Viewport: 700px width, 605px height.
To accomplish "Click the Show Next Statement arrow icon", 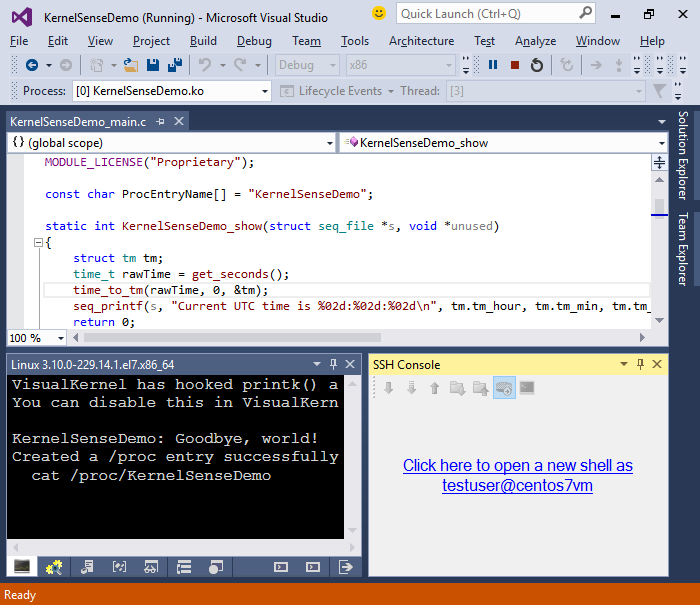I will point(596,65).
